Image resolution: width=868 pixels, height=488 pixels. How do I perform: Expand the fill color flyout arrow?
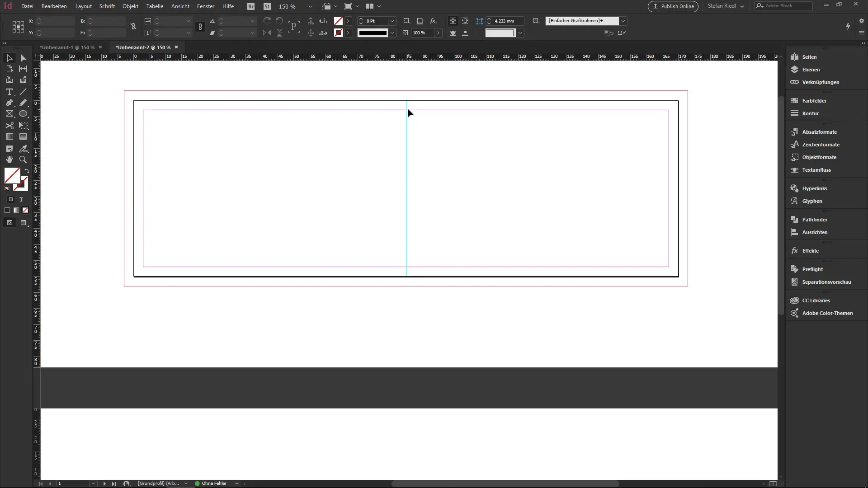point(348,21)
